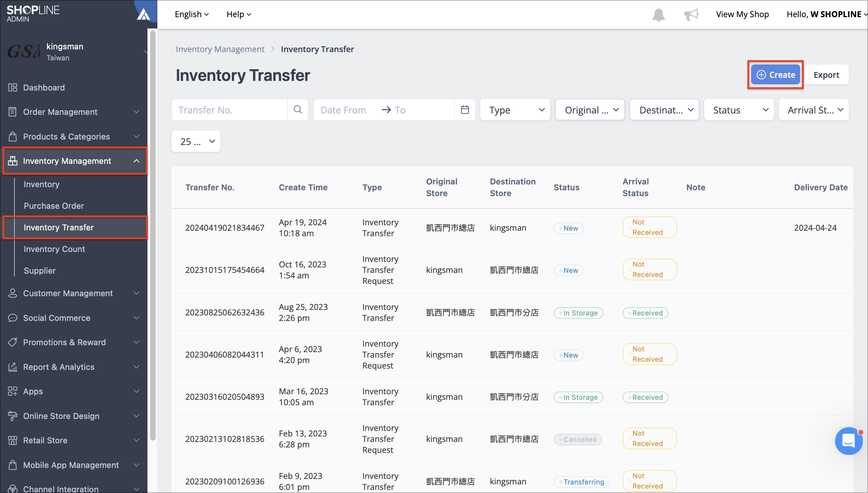Click the Cancelled status badge

coord(578,439)
